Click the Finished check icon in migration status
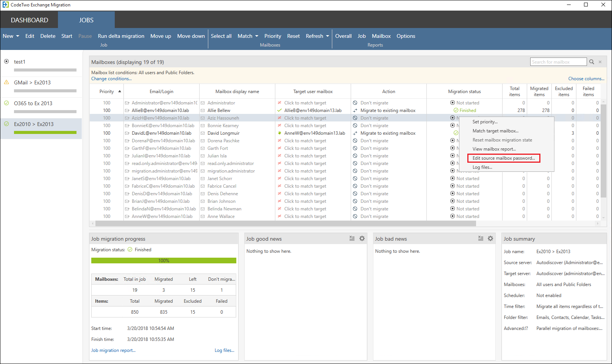The width and height of the screenshot is (612, 364). pos(130,250)
